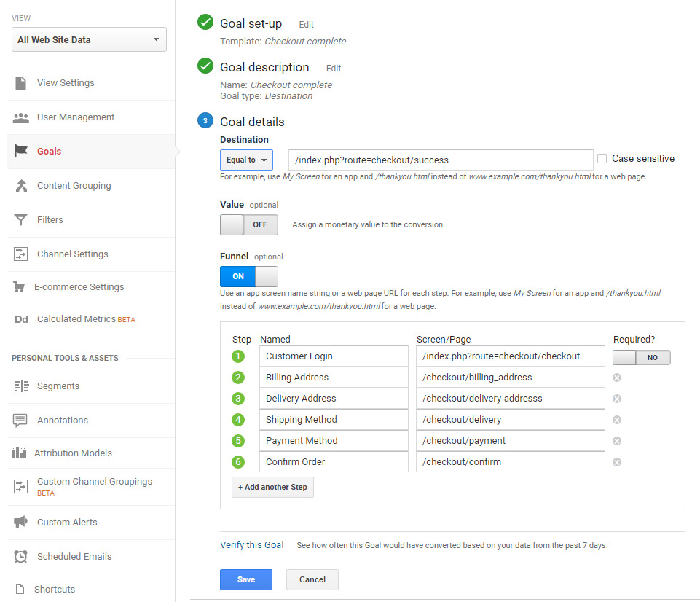
Task: Click the Custom Alerts megaphone icon
Action: pyautogui.click(x=20, y=522)
